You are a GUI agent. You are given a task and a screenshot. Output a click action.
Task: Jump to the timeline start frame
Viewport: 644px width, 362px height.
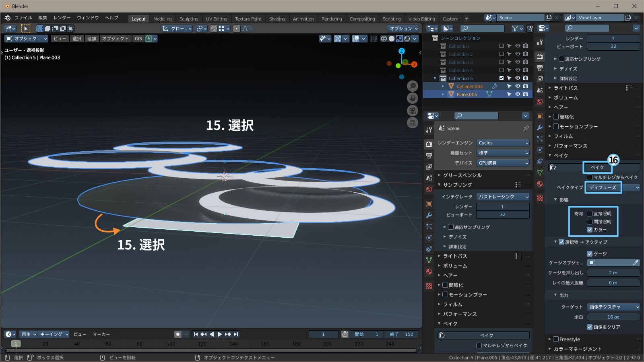pos(196,334)
